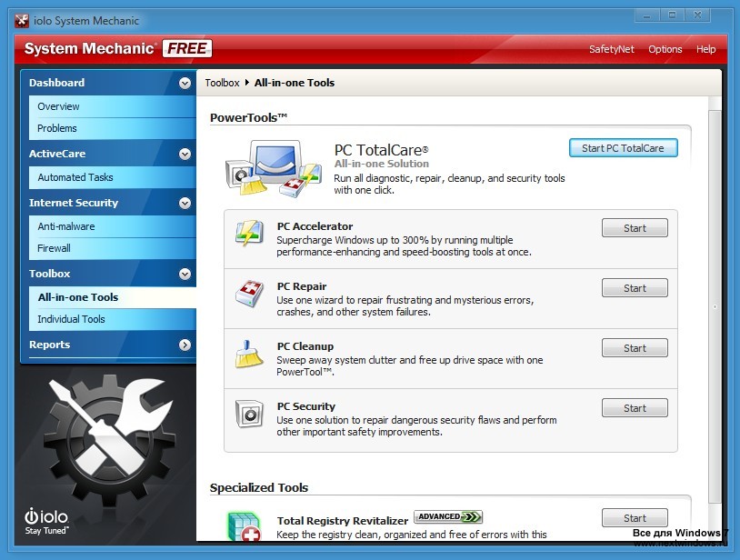The height and width of the screenshot is (560, 740).
Task: Click the PC TotalCare title text
Action: pyautogui.click(x=381, y=150)
